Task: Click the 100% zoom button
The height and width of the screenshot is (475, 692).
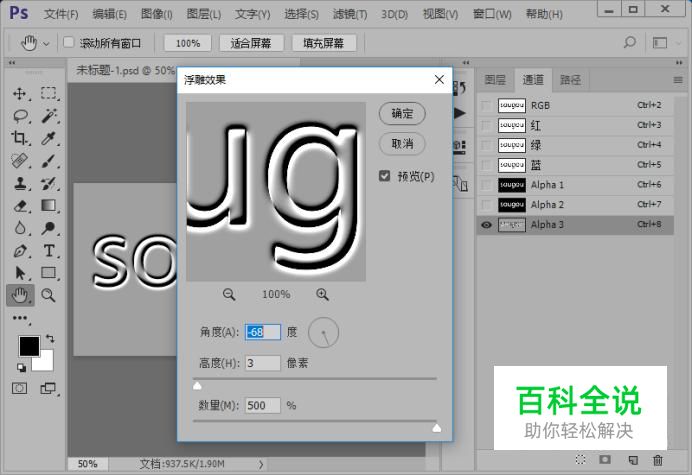Action: (x=188, y=43)
